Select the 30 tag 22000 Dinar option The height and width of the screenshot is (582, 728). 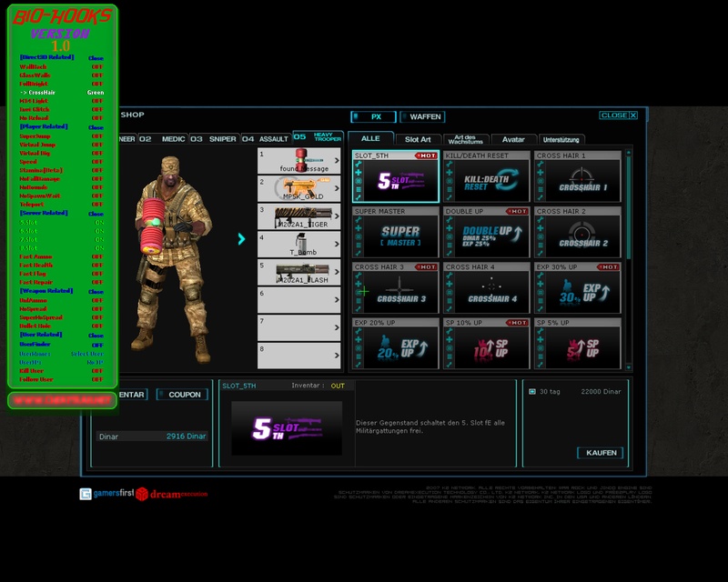point(575,392)
